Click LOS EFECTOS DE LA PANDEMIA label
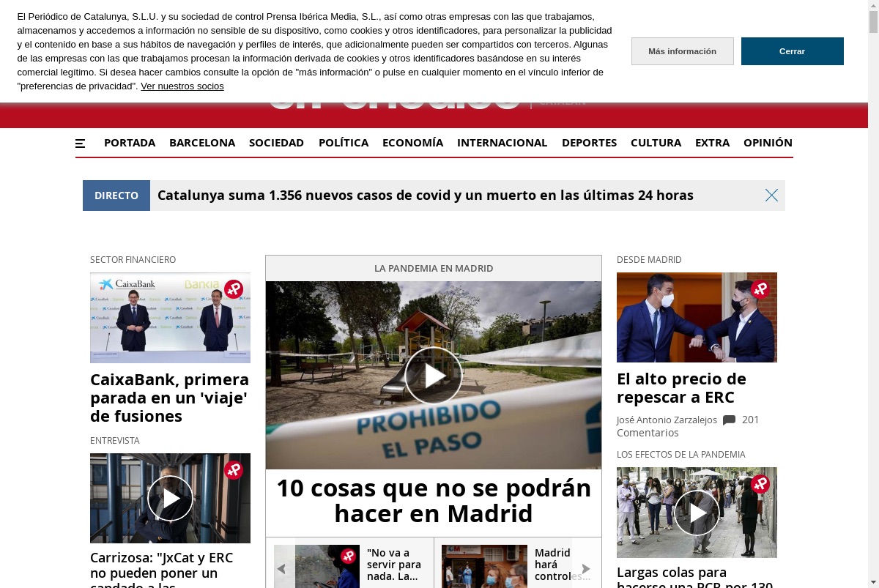The height and width of the screenshot is (588, 879). [681, 455]
